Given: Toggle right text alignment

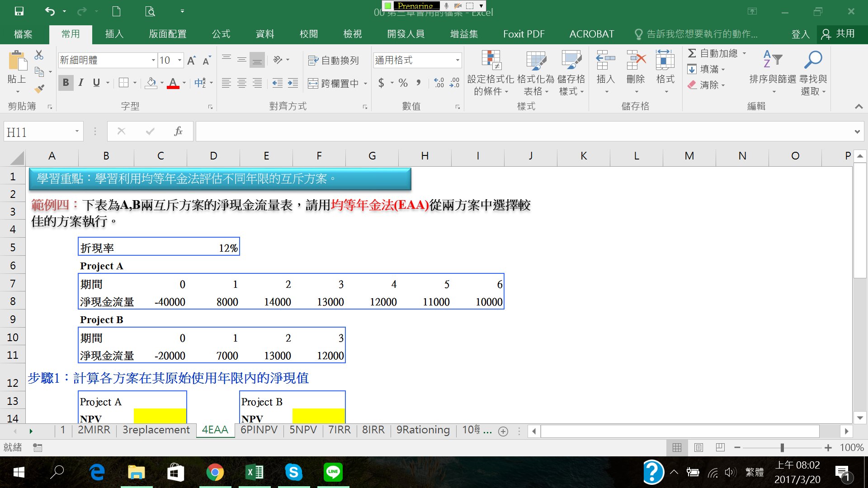Looking at the screenshot, I should point(257,83).
